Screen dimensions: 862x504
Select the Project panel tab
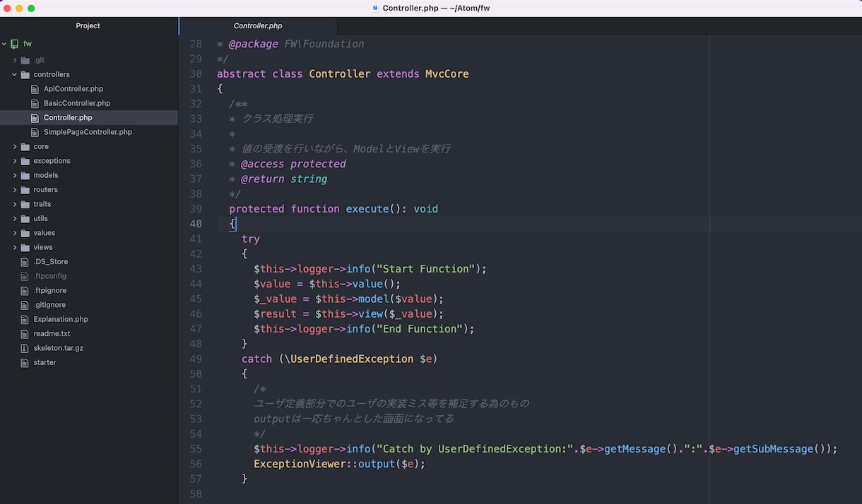click(88, 25)
